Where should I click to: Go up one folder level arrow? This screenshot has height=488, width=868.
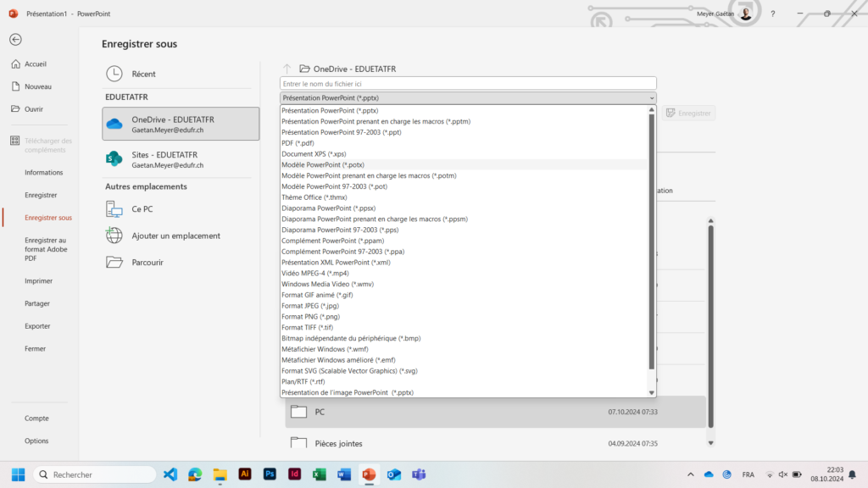[287, 69]
